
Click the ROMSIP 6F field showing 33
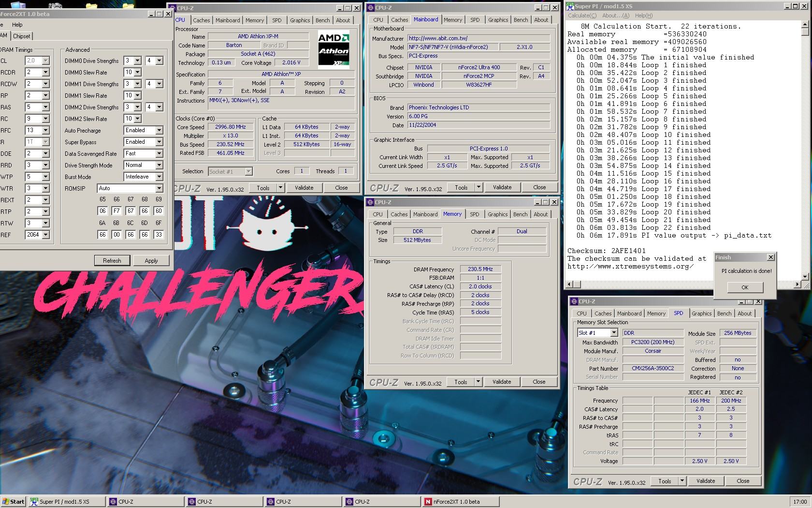pyautogui.click(x=159, y=235)
